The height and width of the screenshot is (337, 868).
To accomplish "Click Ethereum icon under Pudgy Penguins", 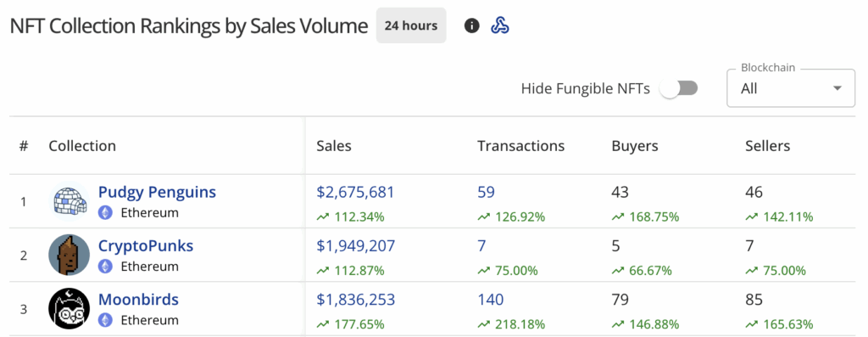I will click(105, 213).
